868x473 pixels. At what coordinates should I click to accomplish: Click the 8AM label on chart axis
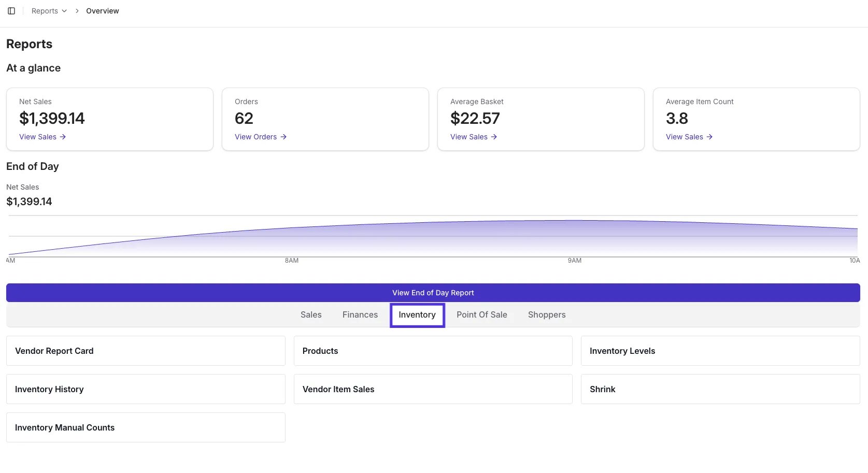coord(292,261)
